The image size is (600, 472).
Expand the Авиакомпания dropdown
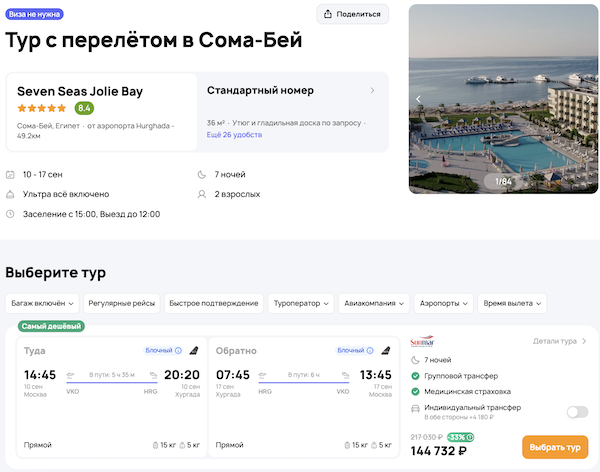374,303
